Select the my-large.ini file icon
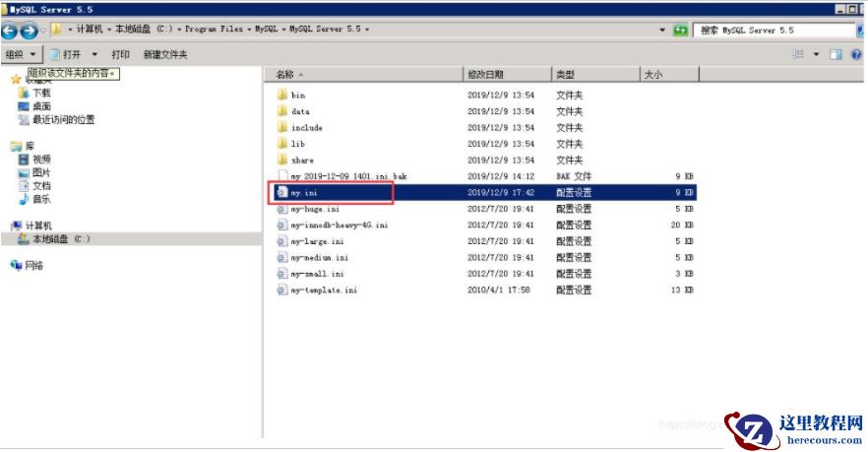The width and height of the screenshot is (868, 452). click(x=281, y=241)
